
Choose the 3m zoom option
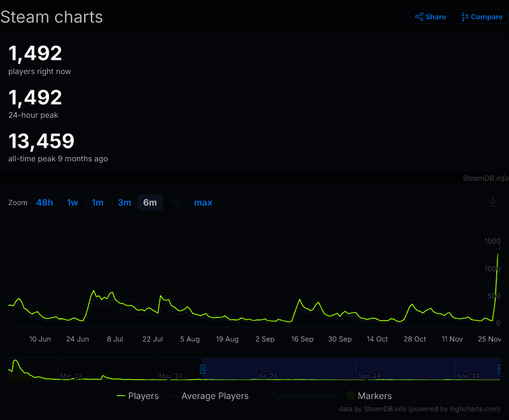[x=124, y=203]
